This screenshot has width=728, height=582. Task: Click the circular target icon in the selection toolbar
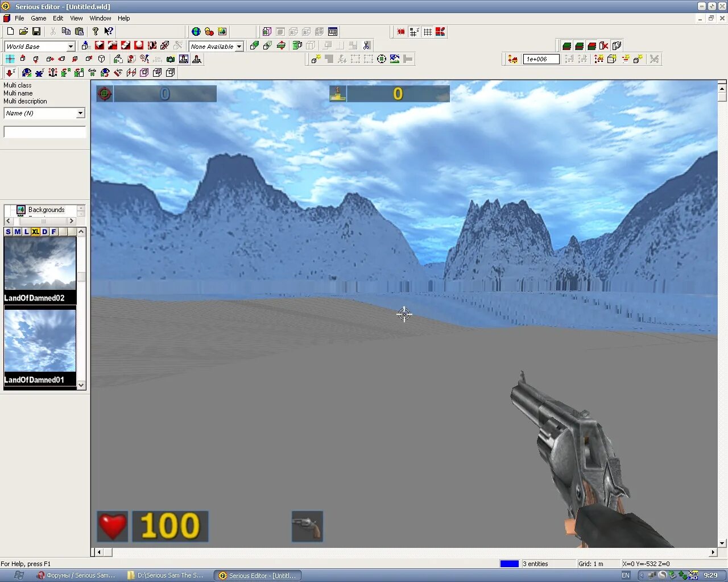[382, 59]
